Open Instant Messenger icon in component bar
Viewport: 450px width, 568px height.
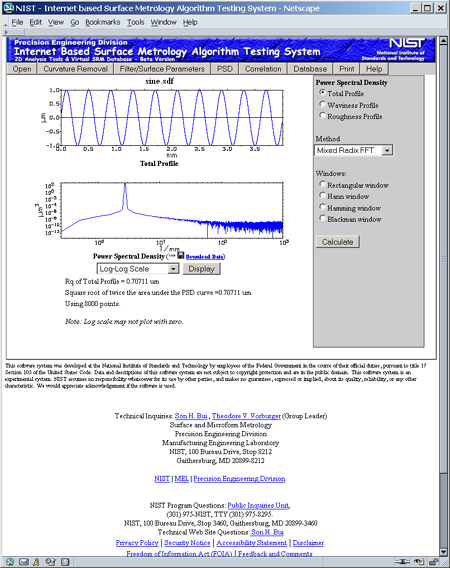[36, 562]
